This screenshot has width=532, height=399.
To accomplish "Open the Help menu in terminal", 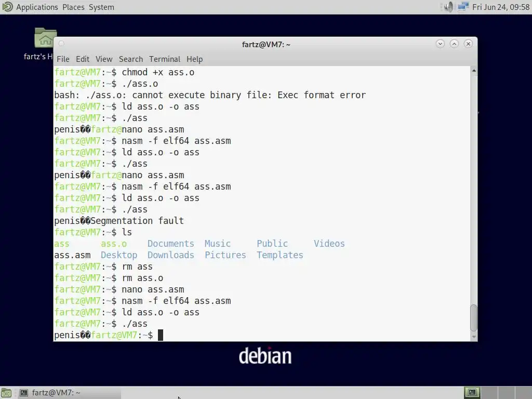I will [x=194, y=59].
